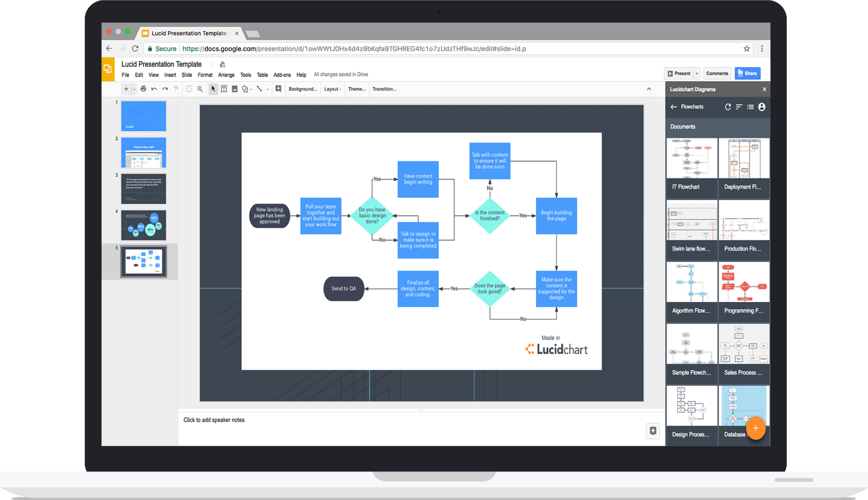
Task: Star the Lucid Presentation Template document
Action: (213, 64)
